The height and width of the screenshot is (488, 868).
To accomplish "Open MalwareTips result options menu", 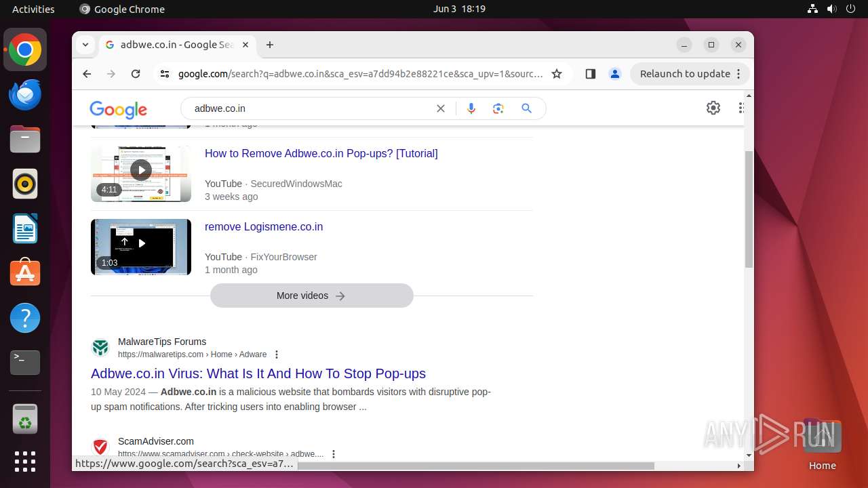I will (x=277, y=354).
